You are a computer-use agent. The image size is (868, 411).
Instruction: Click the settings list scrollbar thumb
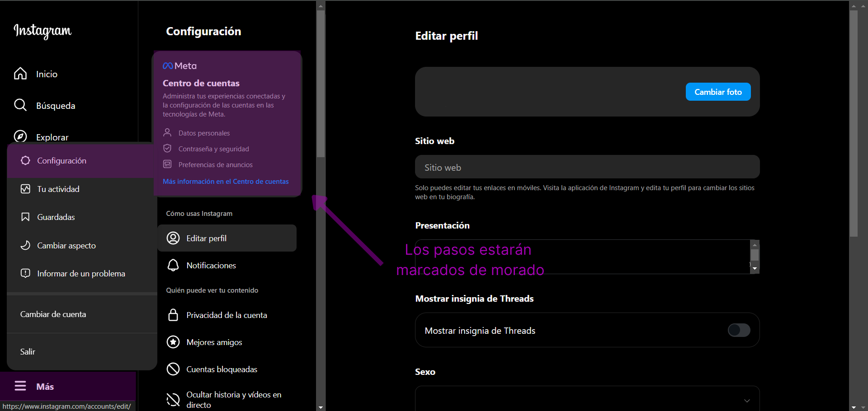click(321, 84)
